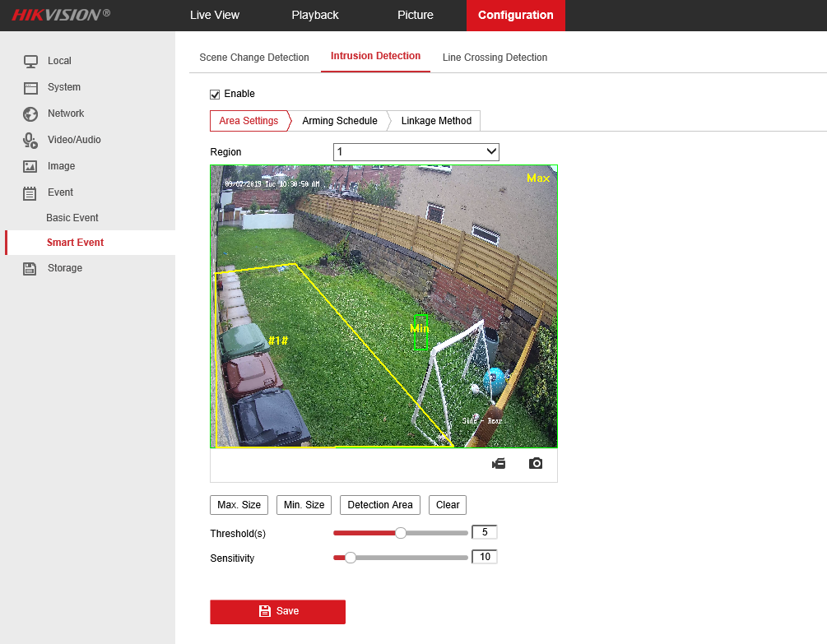Click the Video/Audio microphone icon

(30, 140)
